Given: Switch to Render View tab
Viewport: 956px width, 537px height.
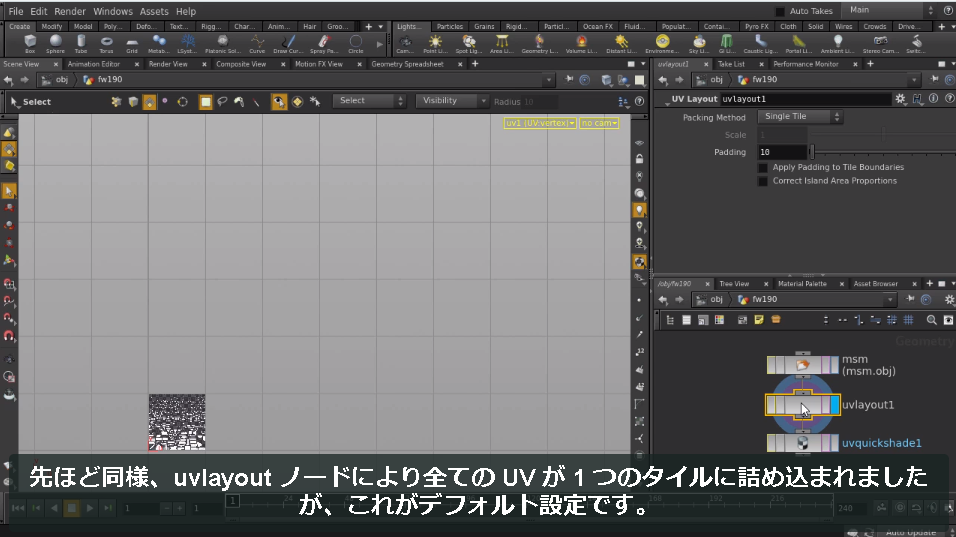Looking at the screenshot, I should click(x=168, y=64).
